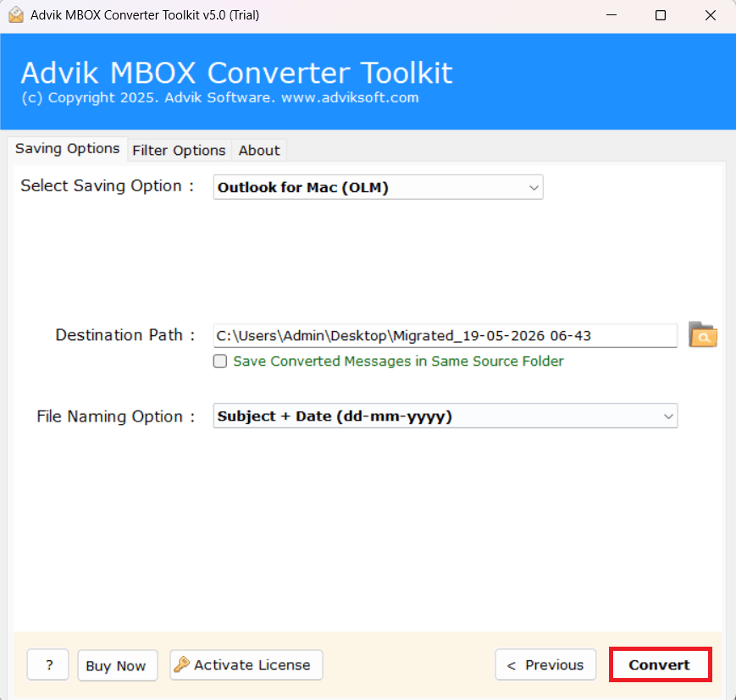This screenshot has height=700, width=736.
Task: Click the 'File Naming Option :' label
Action: click(x=115, y=416)
